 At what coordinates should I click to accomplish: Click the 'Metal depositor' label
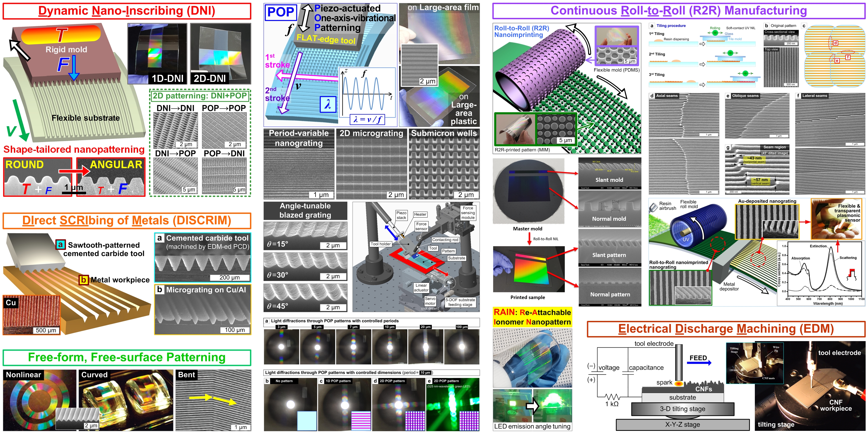729,287
